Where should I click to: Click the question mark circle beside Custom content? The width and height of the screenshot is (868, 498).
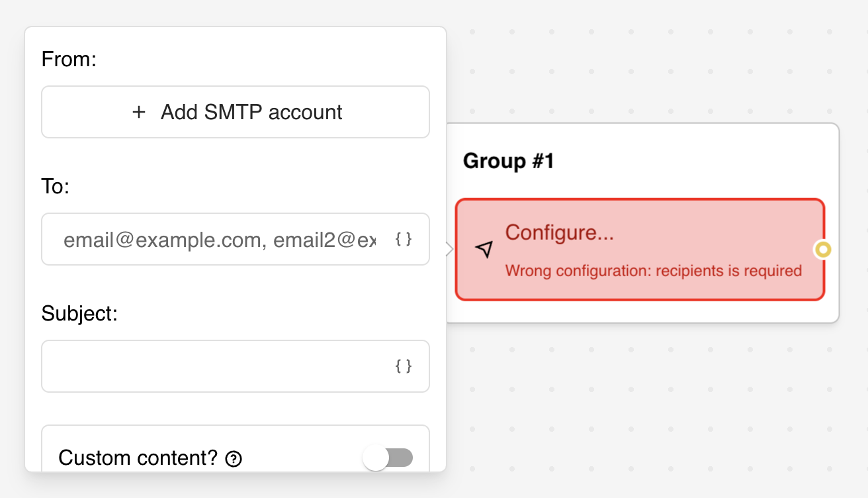[233, 458]
